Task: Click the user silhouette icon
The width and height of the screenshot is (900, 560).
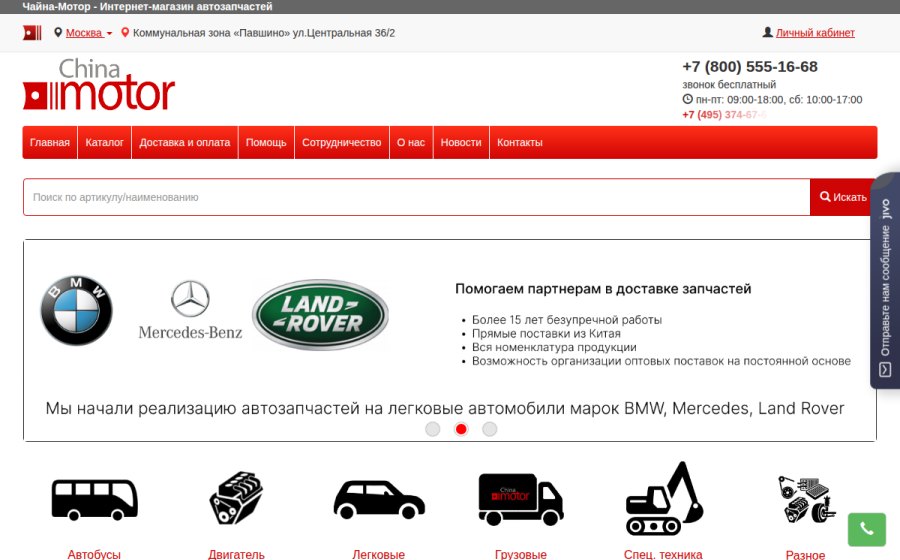Action: pos(767,32)
